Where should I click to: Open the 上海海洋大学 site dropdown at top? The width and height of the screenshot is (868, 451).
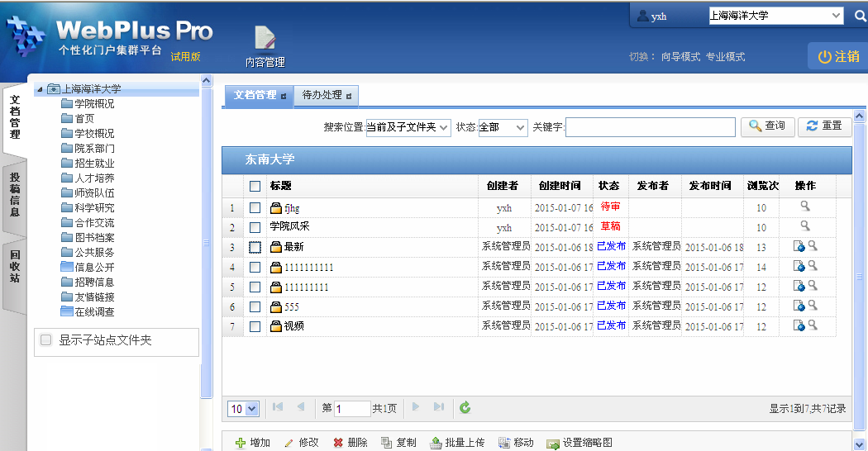point(775,16)
